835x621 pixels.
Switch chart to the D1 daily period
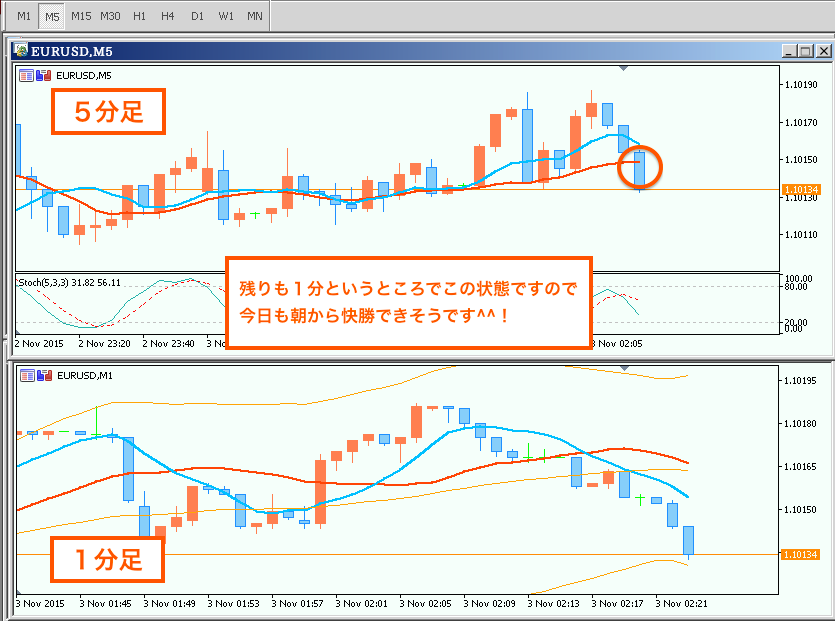197,16
